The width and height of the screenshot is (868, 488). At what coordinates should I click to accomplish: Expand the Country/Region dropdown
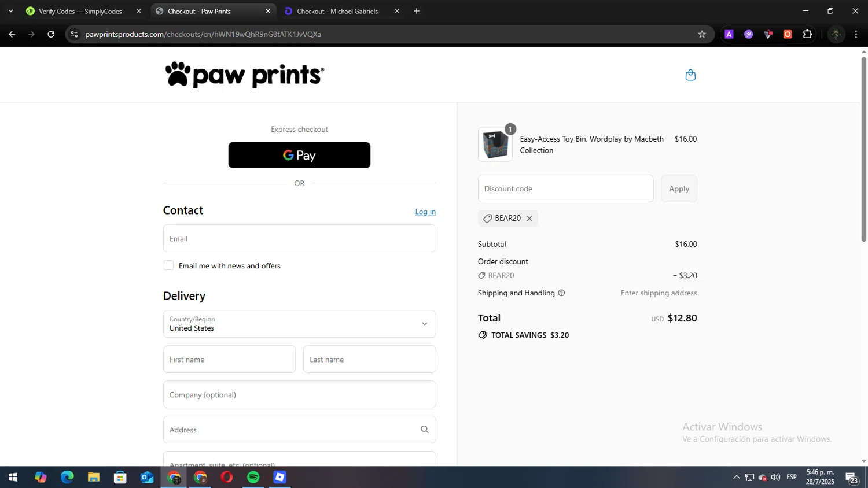pos(299,324)
